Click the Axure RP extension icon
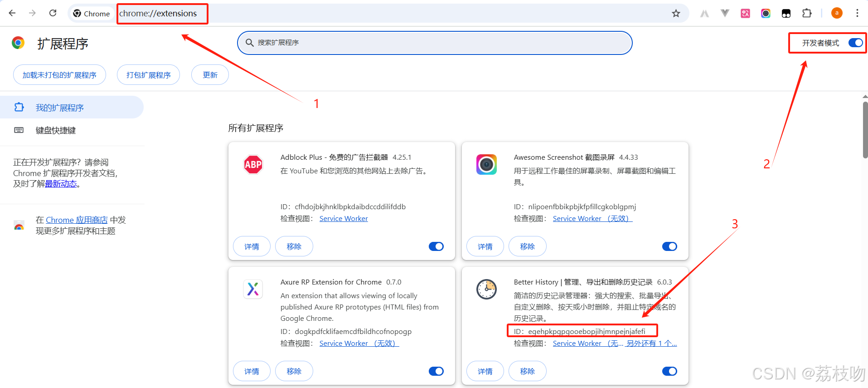 point(253,289)
